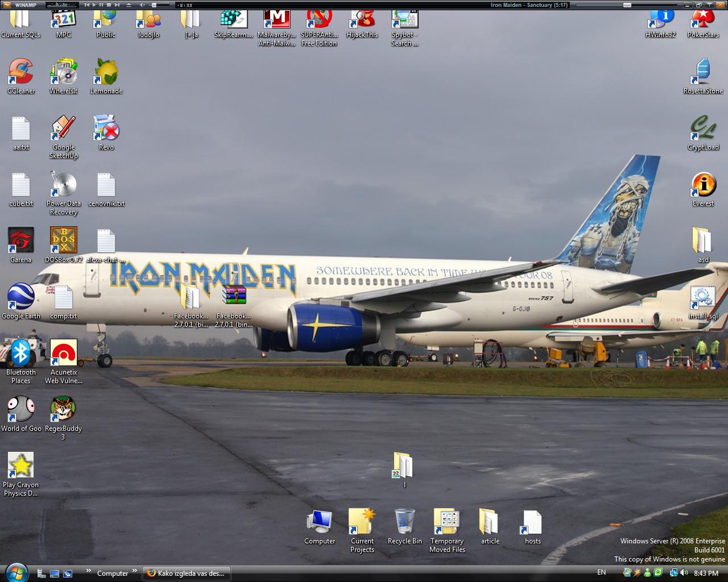This screenshot has width=728, height=582.
Task: Select the comp.txt file
Action: 64,301
